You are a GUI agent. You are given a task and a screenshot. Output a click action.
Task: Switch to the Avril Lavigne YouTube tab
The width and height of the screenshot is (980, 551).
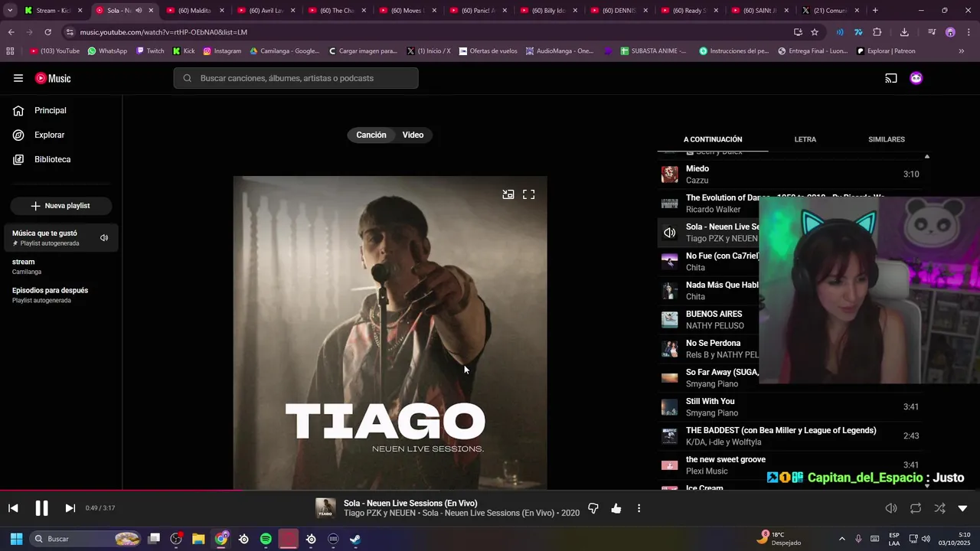tap(266, 11)
